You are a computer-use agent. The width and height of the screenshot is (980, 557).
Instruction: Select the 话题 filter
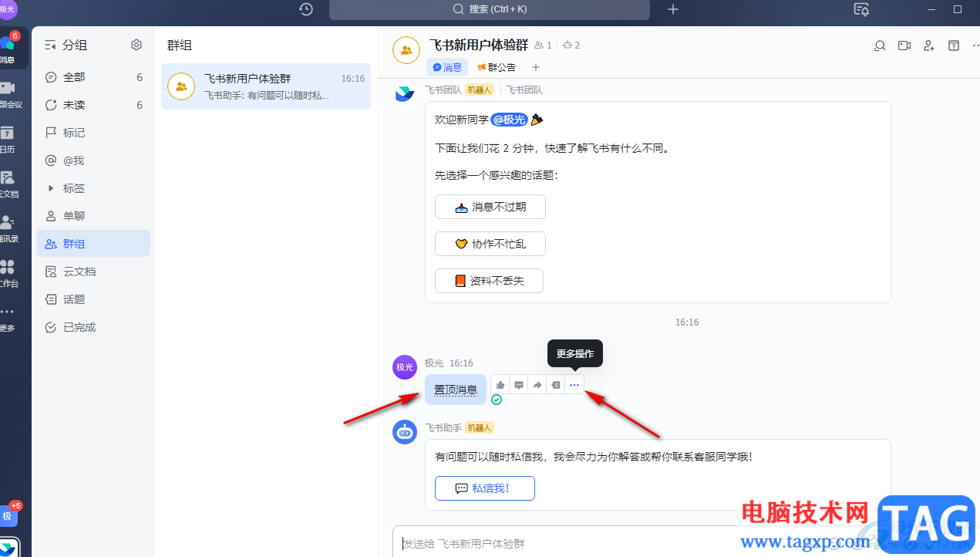(93, 299)
